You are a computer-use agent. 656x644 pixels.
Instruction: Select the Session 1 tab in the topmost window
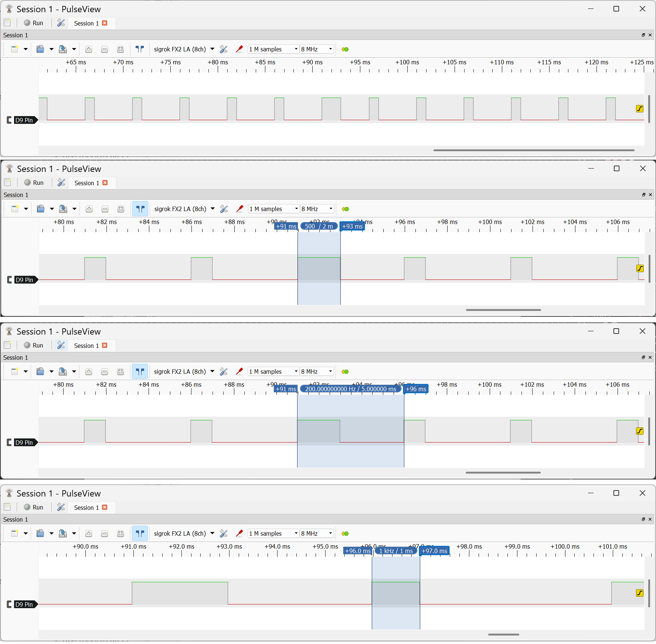(86, 23)
